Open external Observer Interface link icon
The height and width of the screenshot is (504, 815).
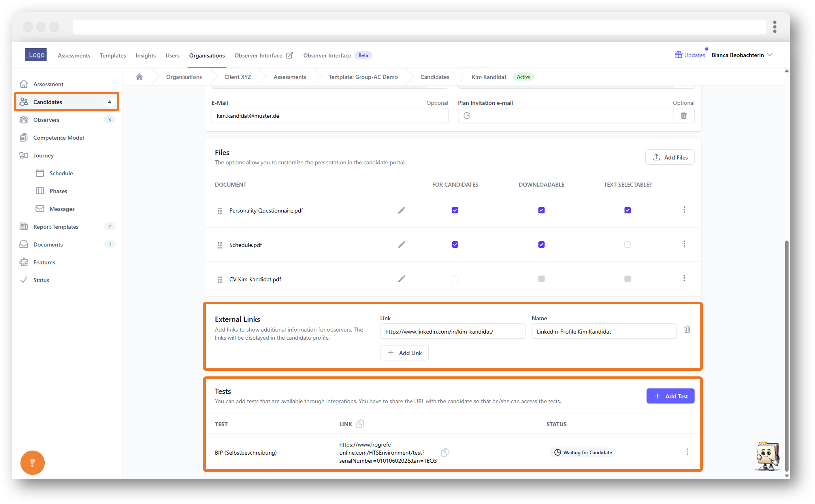[290, 55]
